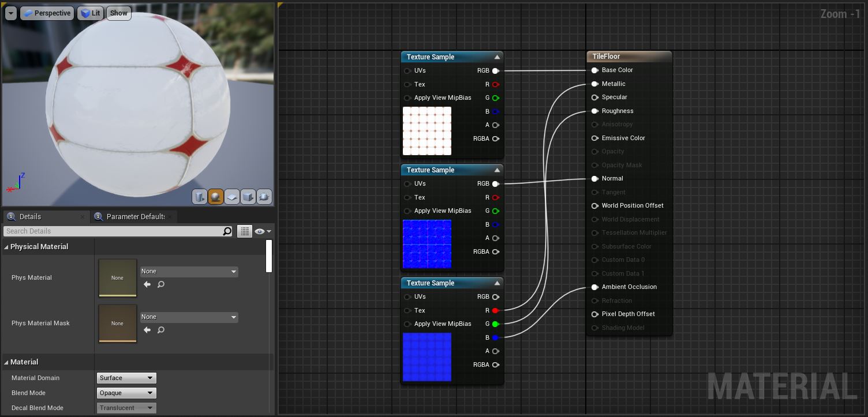Switch preview mesh to cylinder shape

click(200, 197)
